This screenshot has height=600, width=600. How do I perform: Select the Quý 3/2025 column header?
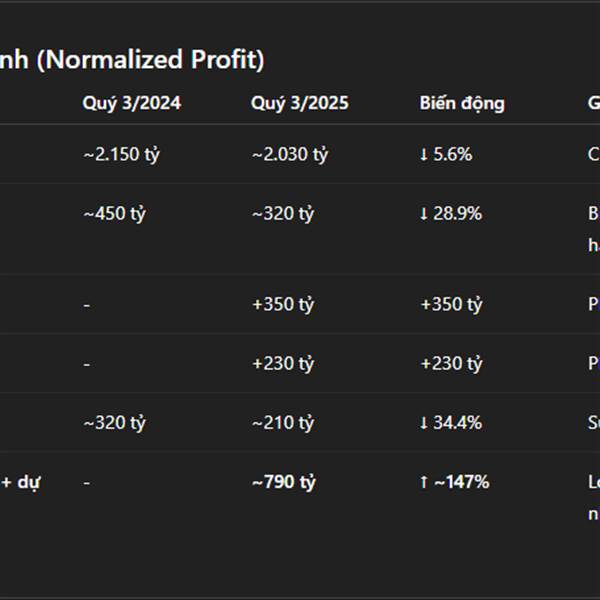[x=300, y=103]
